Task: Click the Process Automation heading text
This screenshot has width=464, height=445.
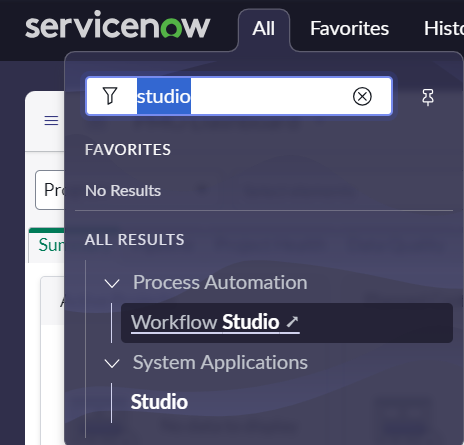Action: point(220,283)
